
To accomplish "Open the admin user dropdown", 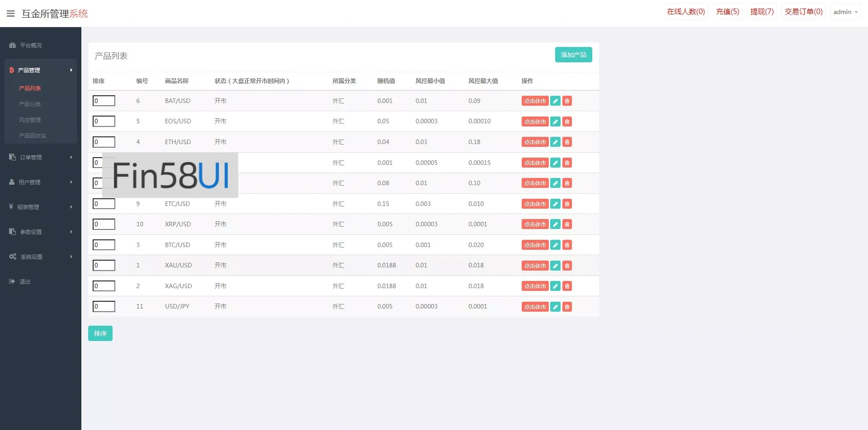I will click(845, 12).
